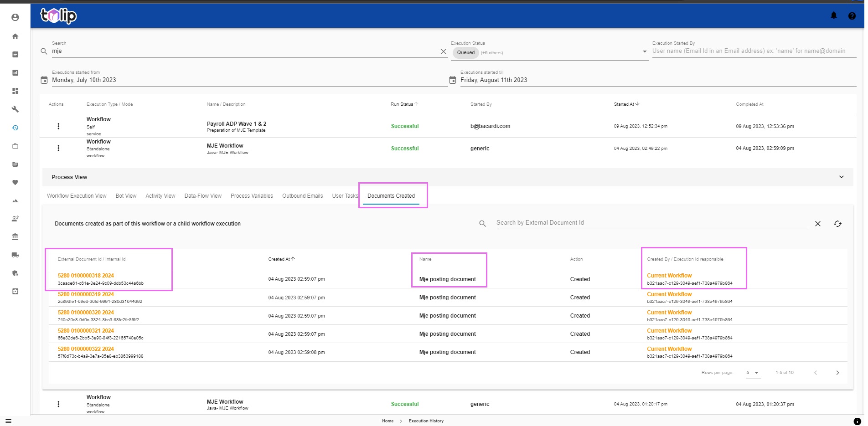This screenshot has width=868, height=426.
Task: Open the settings box icon in sidebar
Action: 15,291
